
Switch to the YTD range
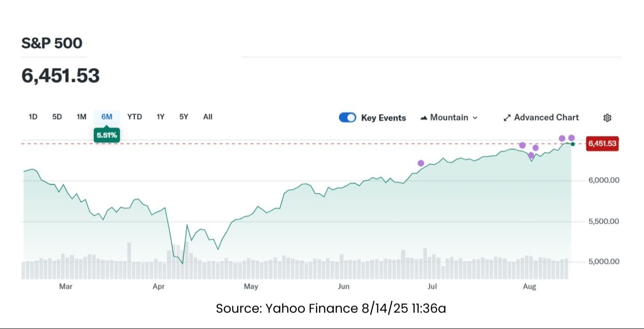tap(134, 117)
